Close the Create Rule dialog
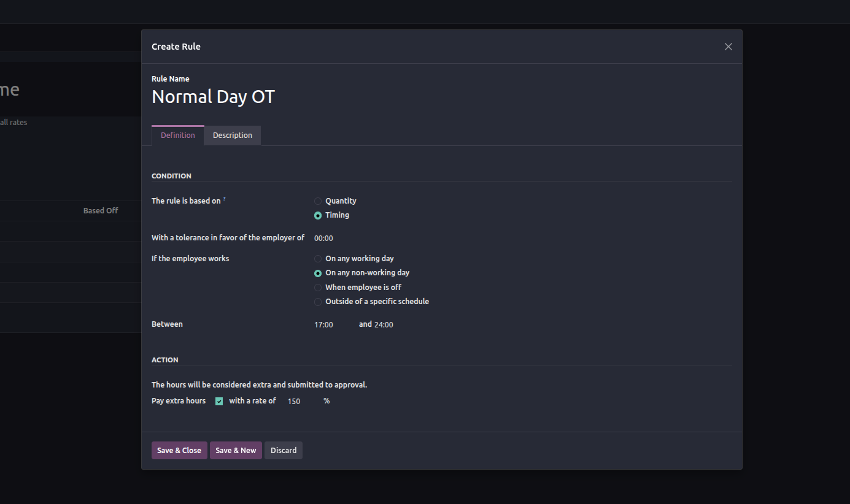 [728, 47]
